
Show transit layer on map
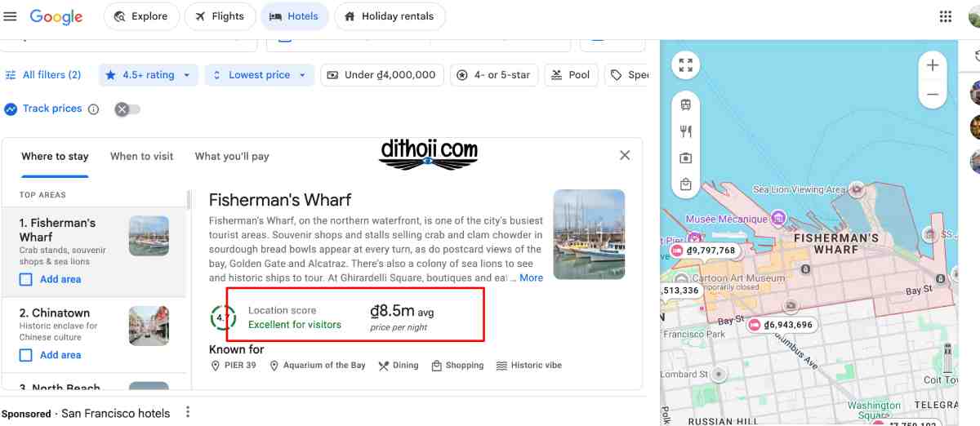pos(686,105)
